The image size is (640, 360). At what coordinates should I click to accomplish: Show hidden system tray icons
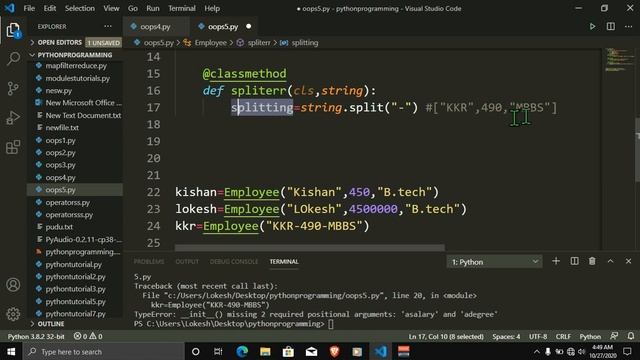pos(537,351)
